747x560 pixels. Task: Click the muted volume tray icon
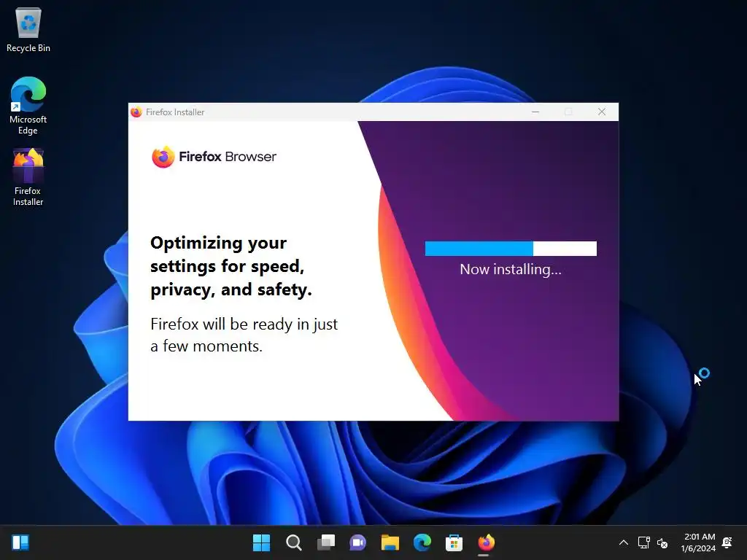tap(662, 542)
